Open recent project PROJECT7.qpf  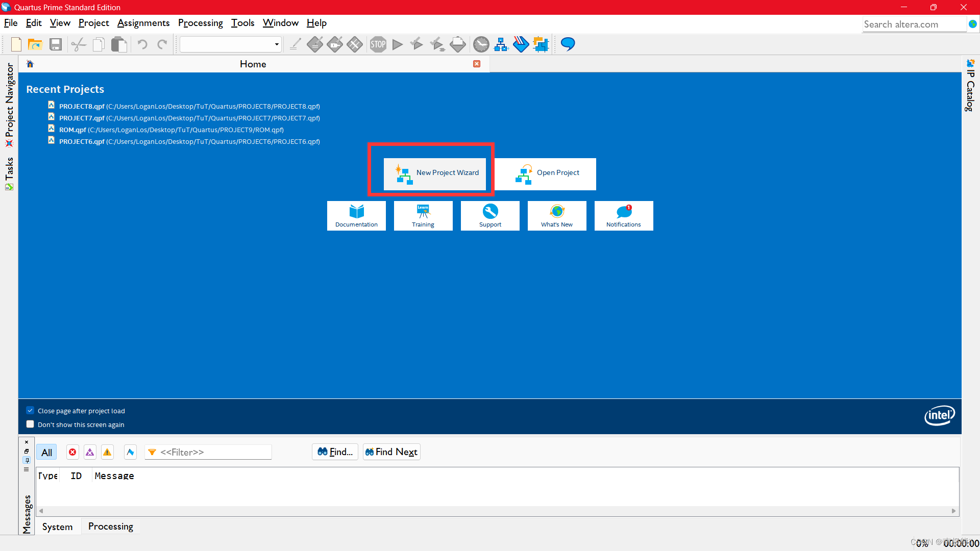click(x=82, y=118)
